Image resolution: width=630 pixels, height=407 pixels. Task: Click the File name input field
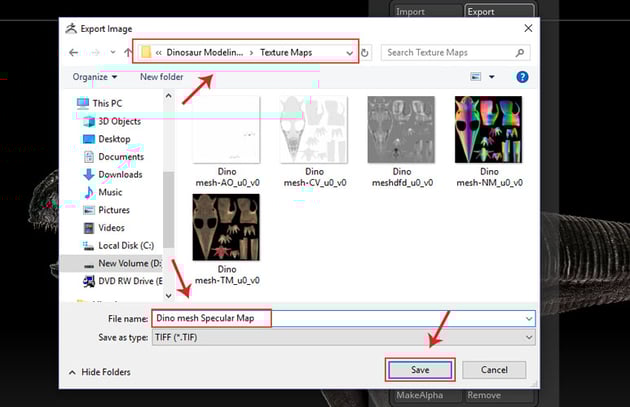[x=344, y=318]
